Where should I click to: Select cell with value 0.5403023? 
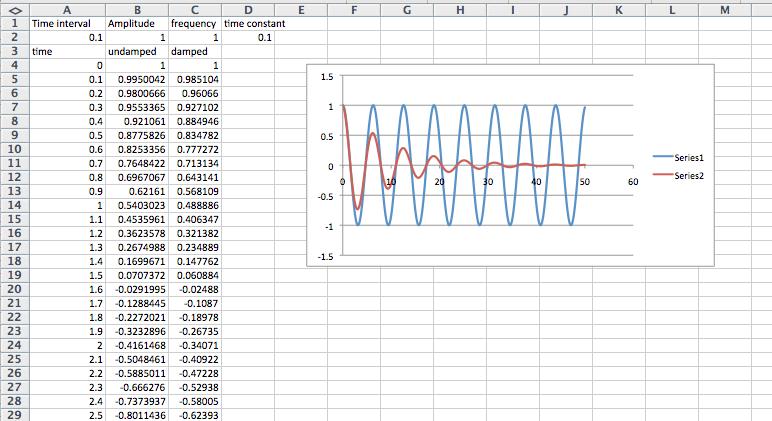[137, 205]
